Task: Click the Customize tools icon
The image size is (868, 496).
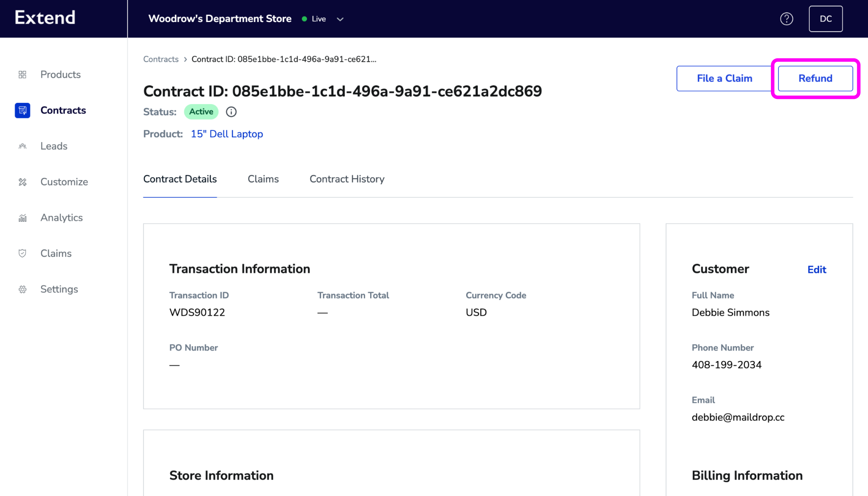Action: 22,182
